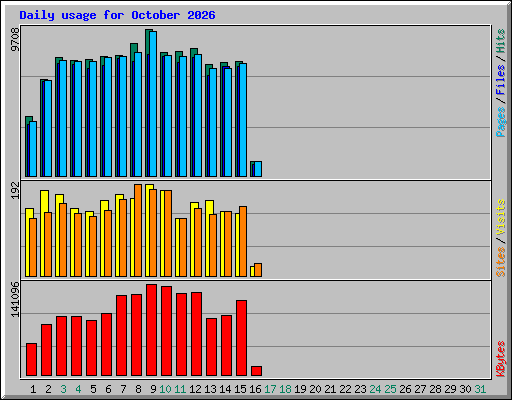Select the pages bar for day 5
Image resolution: width=512 pixels, height=400 pixels.
click(x=93, y=119)
